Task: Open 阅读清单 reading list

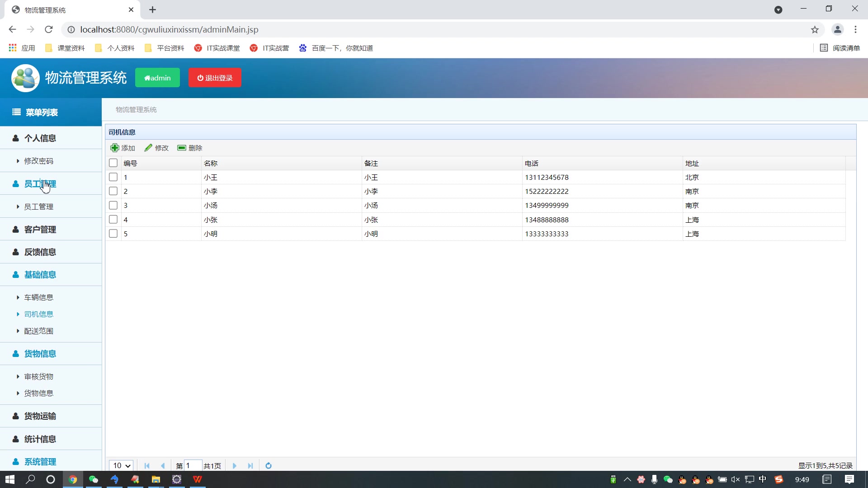Action: (x=840, y=48)
